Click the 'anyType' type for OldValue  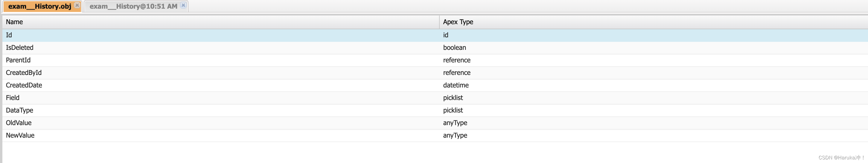pyautogui.click(x=455, y=123)
